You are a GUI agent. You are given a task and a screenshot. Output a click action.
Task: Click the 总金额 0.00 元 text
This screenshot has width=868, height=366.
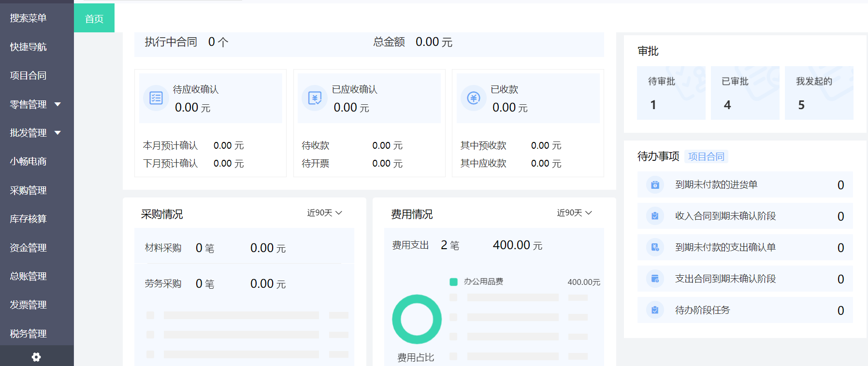(x=413, y=42)
